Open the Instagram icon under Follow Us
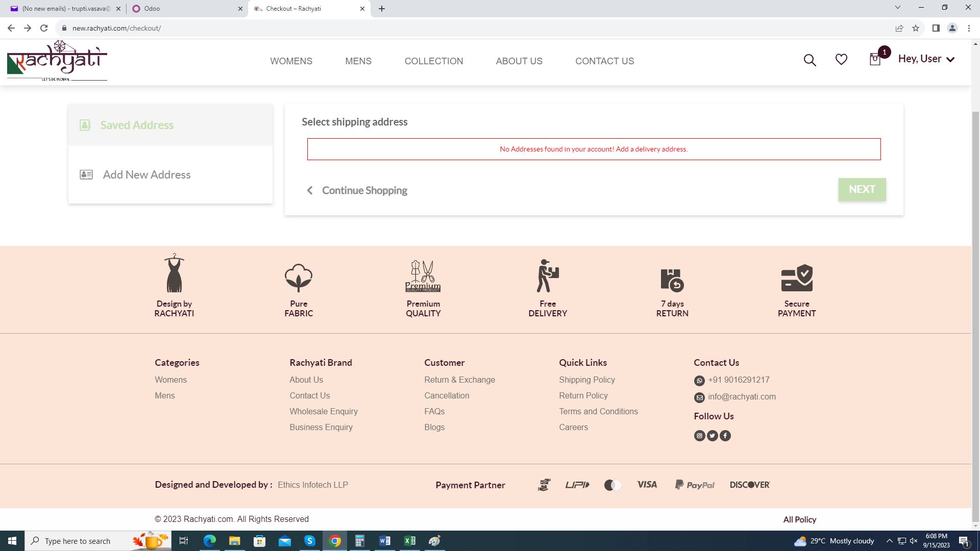Screen dimensions: 980x551 [x=699, y=436]
